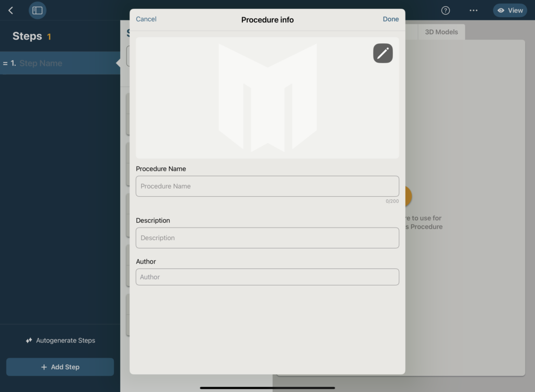Open the three-dots more options menu
Image resolution: width=535 pixels, height=392 pixels.
(473, 10)
